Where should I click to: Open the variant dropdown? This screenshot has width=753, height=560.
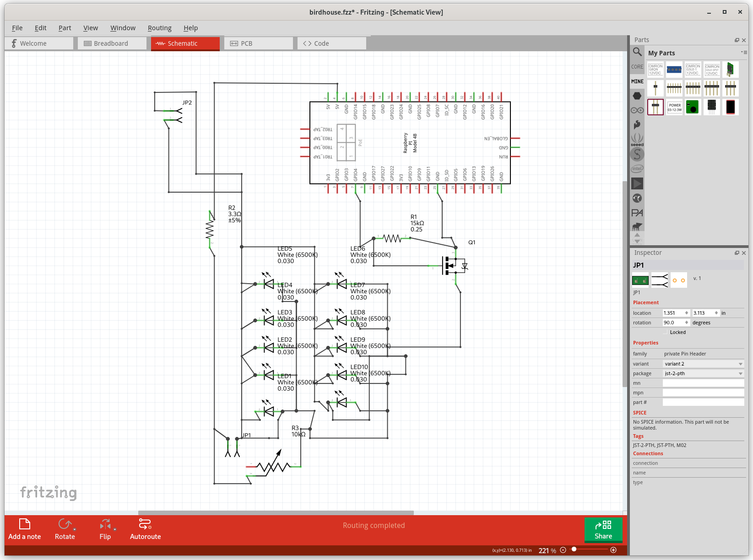coord(704,364)
